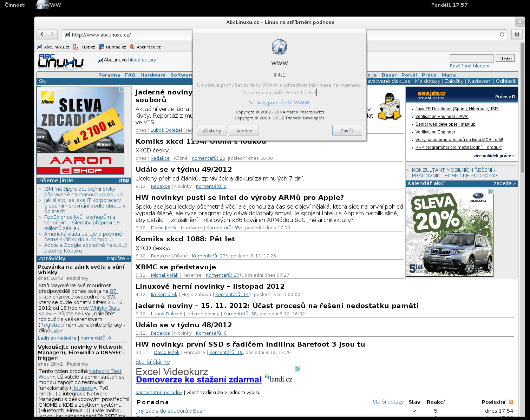Image resolution: width=530 pixels, height=420 pixels.
Task: Open the HDmag.cz bookmark
Action: pyautogui.click(x=113, y=47)
